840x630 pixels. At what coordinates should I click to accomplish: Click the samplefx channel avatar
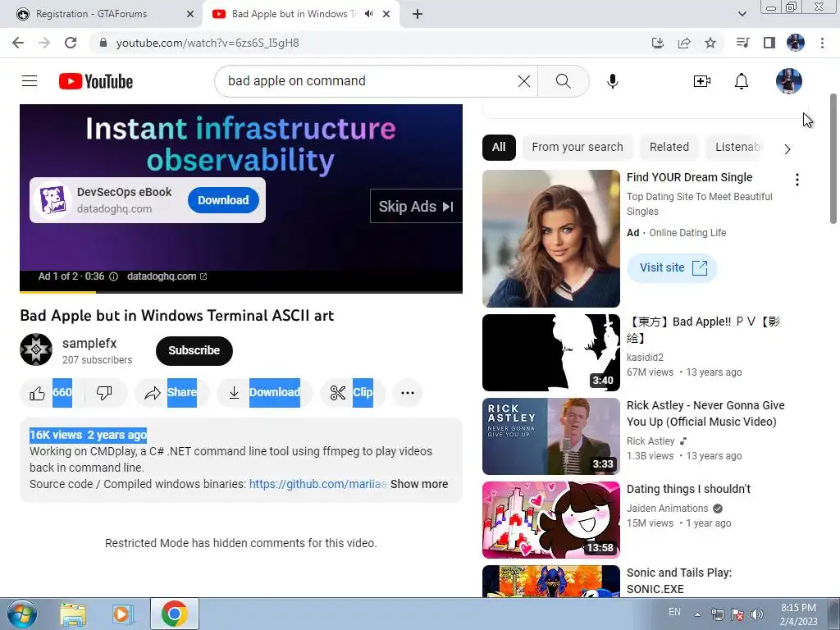tap(36, 349)
